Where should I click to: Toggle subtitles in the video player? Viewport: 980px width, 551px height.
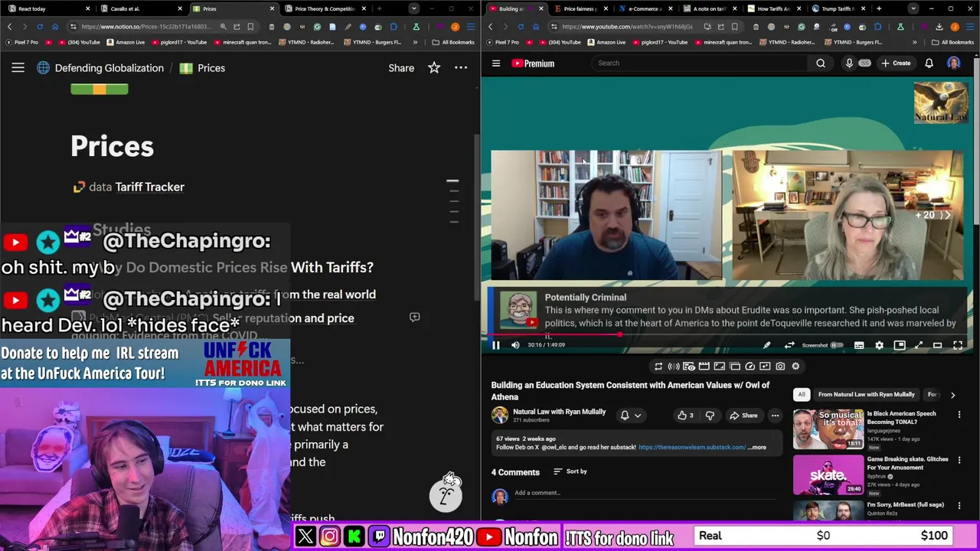click(859, 345)
